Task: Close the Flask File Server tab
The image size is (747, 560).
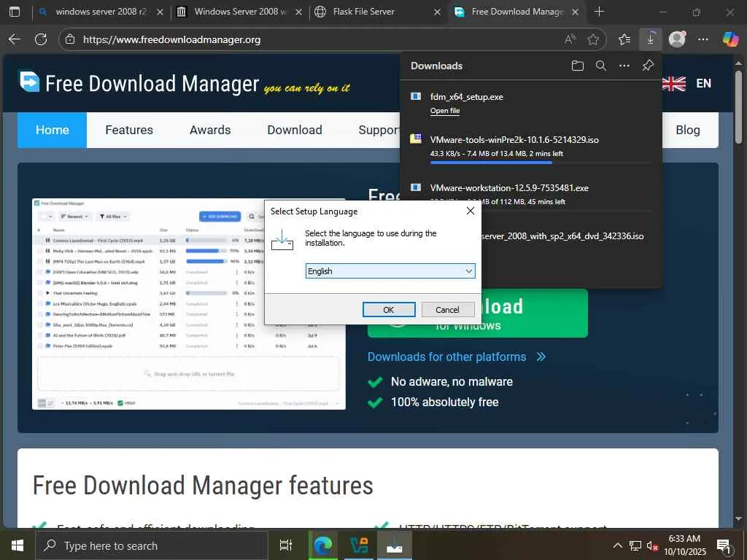Action: coord(438,12)
